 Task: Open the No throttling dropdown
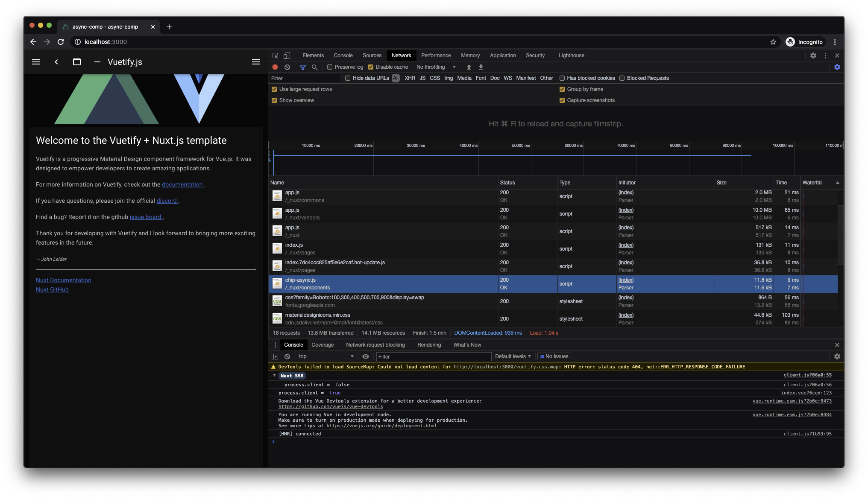coord(436,67)
